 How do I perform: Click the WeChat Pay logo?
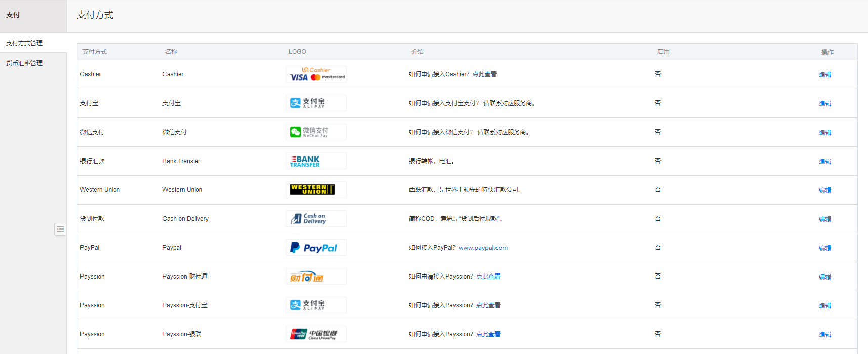pyautogui.click(x=316, y=132)
